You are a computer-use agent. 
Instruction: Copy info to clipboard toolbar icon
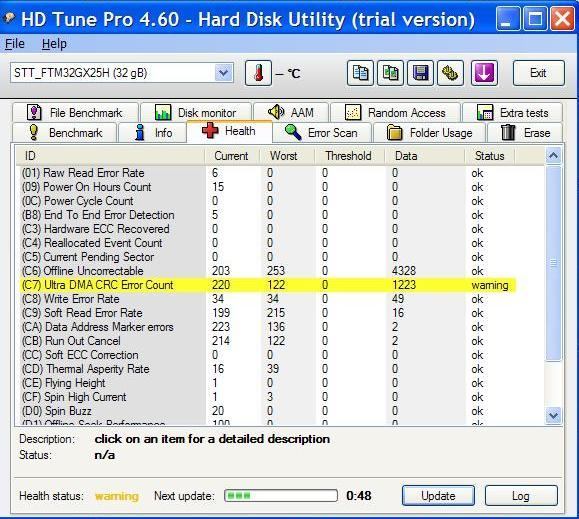coord(360,73)
